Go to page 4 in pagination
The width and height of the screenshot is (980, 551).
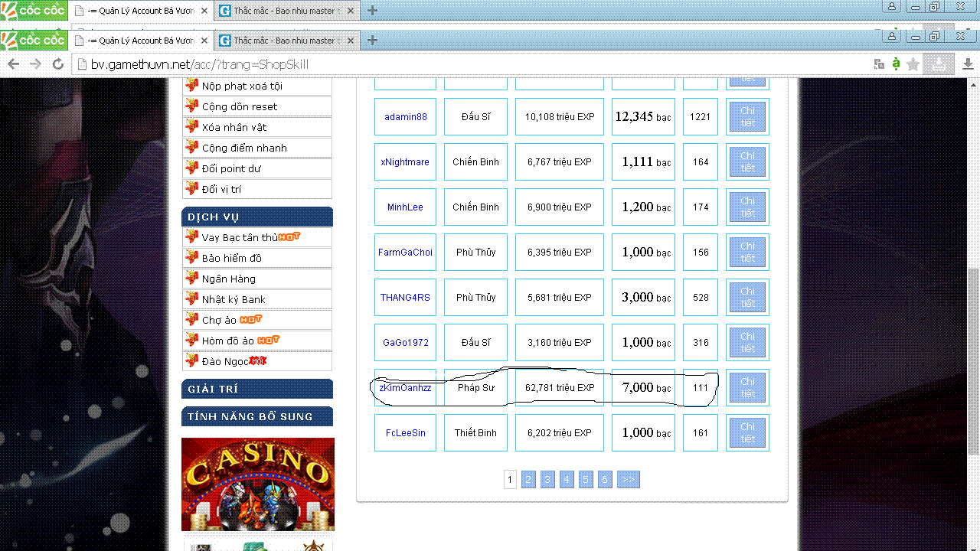[567, 480]
